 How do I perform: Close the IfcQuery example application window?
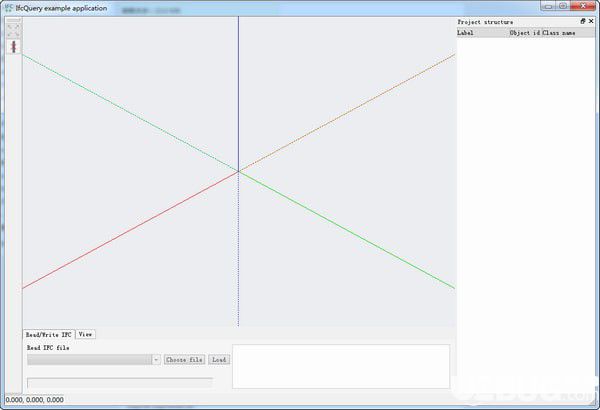tap(582, 6)
